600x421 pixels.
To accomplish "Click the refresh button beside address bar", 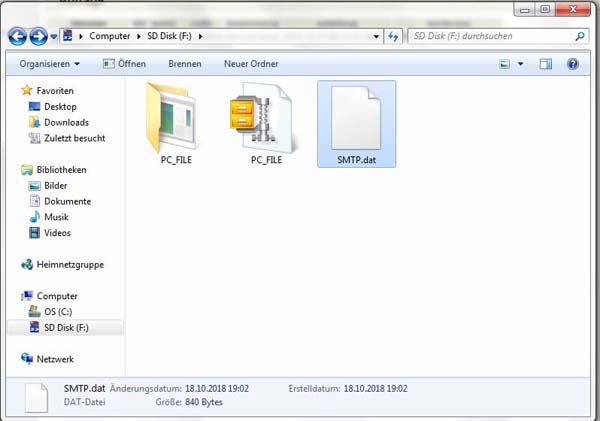I will click(x=392, y=37).
